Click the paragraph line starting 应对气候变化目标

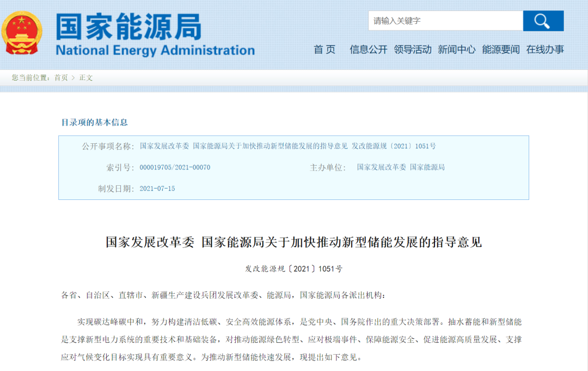coord(212,357)
